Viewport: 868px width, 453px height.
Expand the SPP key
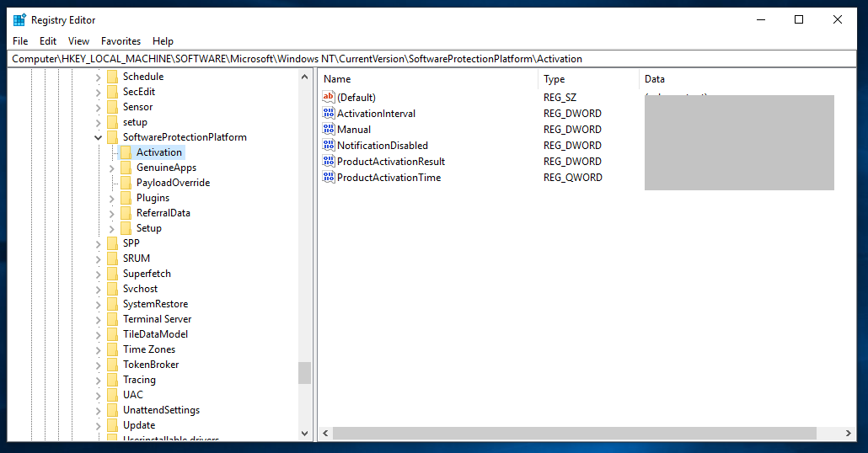click(98, 244)
